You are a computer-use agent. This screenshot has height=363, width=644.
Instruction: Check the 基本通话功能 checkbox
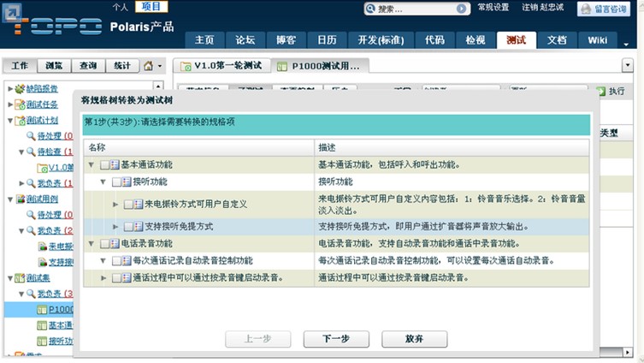[x=104, y=164]
